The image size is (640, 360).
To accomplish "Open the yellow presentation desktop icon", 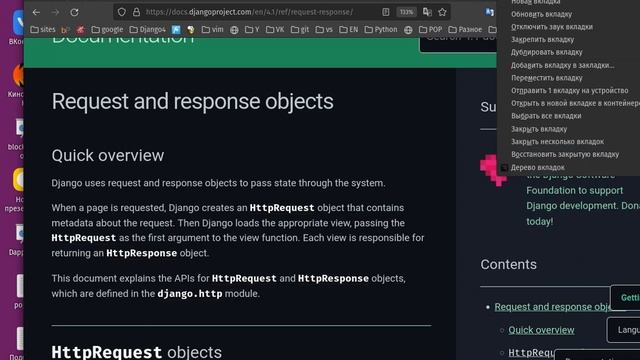I will (18, 180).
